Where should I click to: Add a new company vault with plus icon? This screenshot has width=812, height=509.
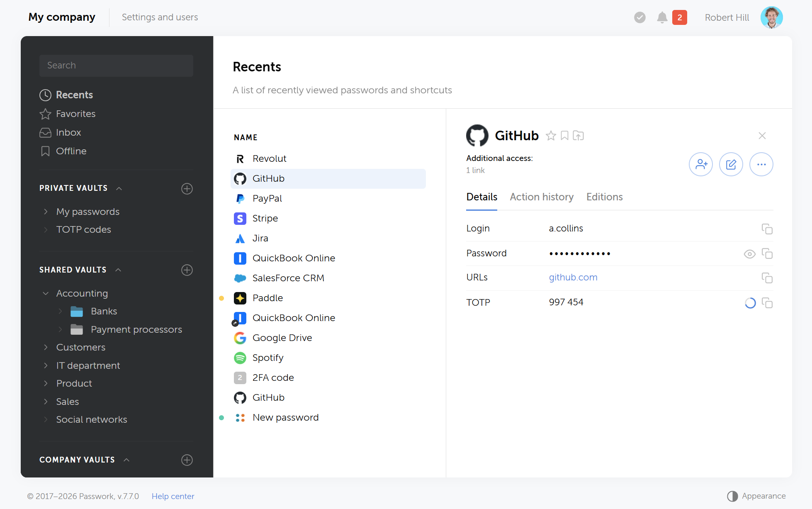tap(187, 460)
